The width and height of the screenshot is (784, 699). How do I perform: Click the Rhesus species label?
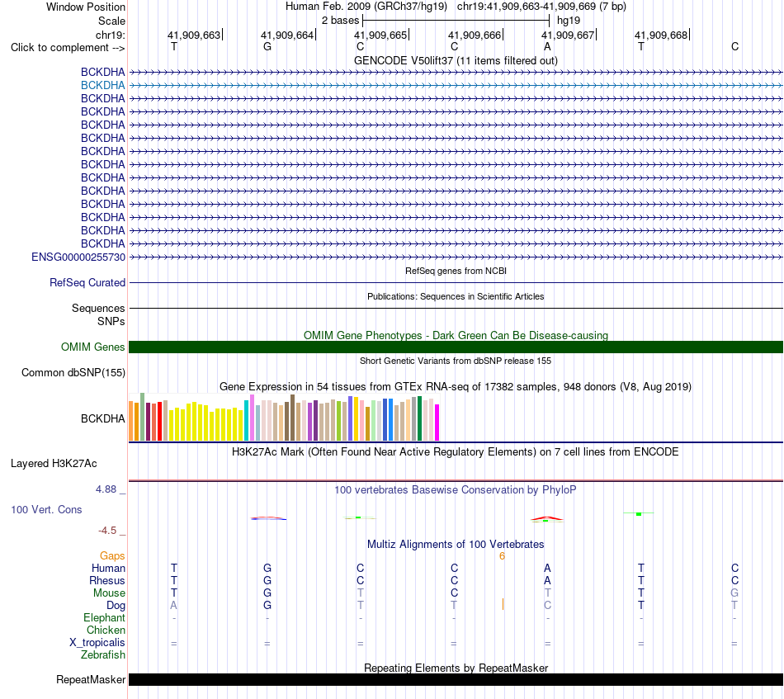tap(107, 581)
